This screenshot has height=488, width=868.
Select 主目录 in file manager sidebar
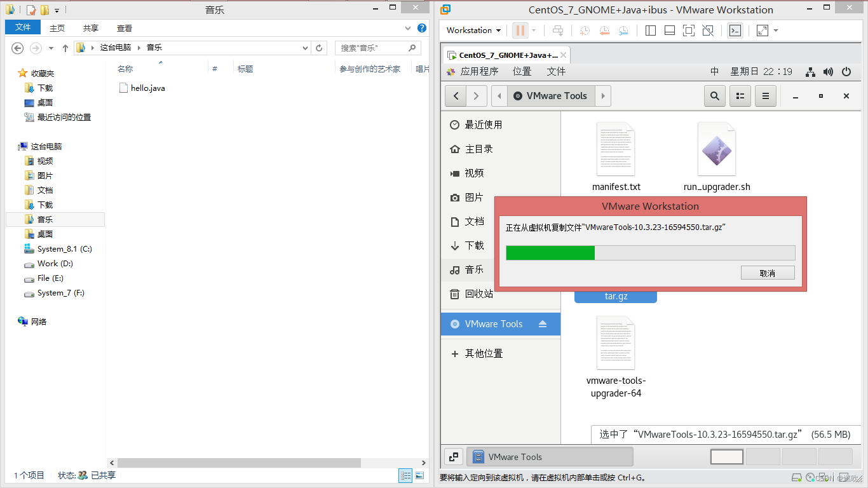[x=501, y=149]
